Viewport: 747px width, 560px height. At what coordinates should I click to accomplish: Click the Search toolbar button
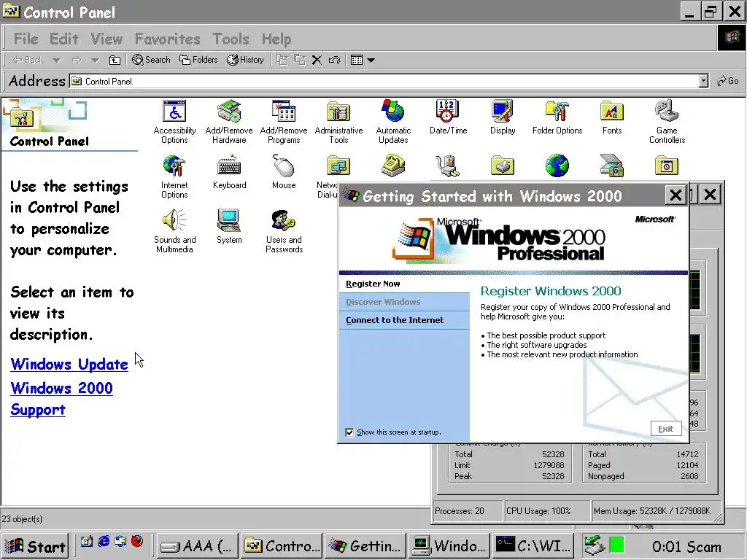pyautogui.click(x=151, y=60)
